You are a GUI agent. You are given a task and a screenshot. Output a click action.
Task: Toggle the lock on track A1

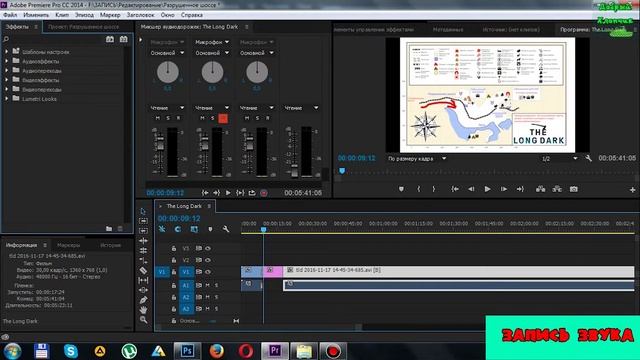[174, 285]
